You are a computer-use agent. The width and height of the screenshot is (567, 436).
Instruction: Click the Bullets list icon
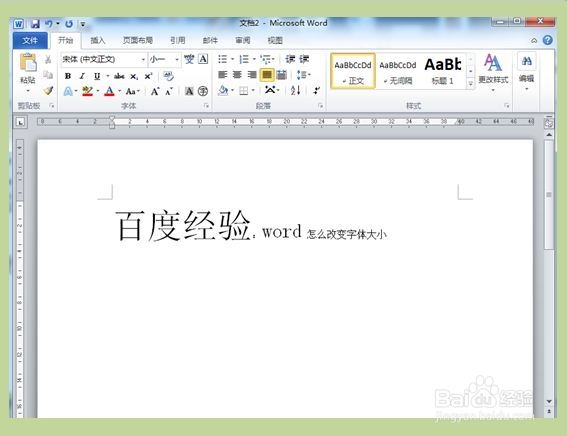[x=223, y=59]
